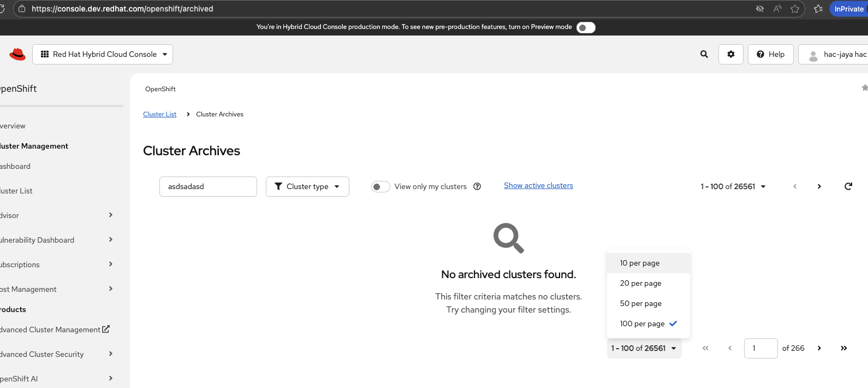Screen dimensions: 868x388
Task: Toggle View only my clusters switch
Action: (381, 186)
